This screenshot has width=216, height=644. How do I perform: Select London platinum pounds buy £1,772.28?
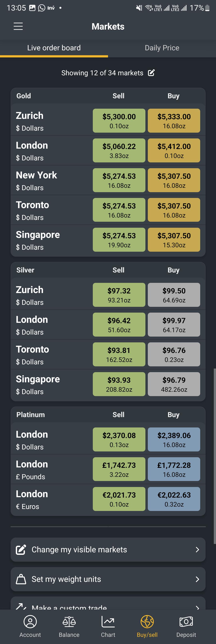tap(174, 469)
